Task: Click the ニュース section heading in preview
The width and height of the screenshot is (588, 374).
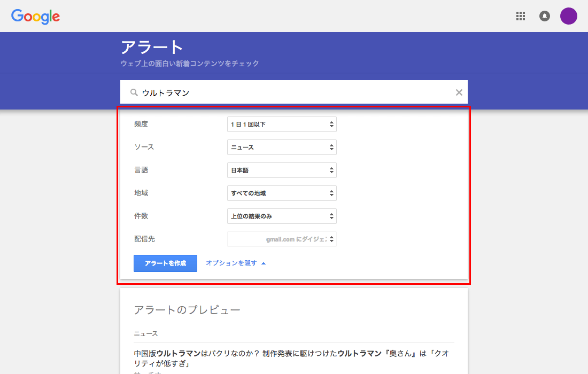Action: [x=146, y=333]
